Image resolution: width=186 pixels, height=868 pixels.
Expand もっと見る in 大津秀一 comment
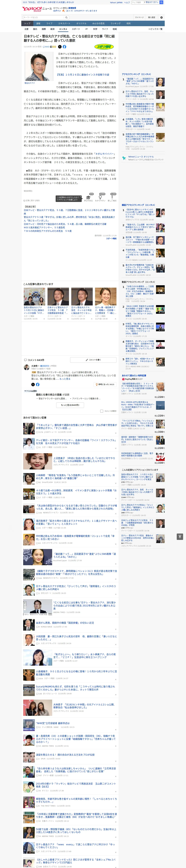65,379
